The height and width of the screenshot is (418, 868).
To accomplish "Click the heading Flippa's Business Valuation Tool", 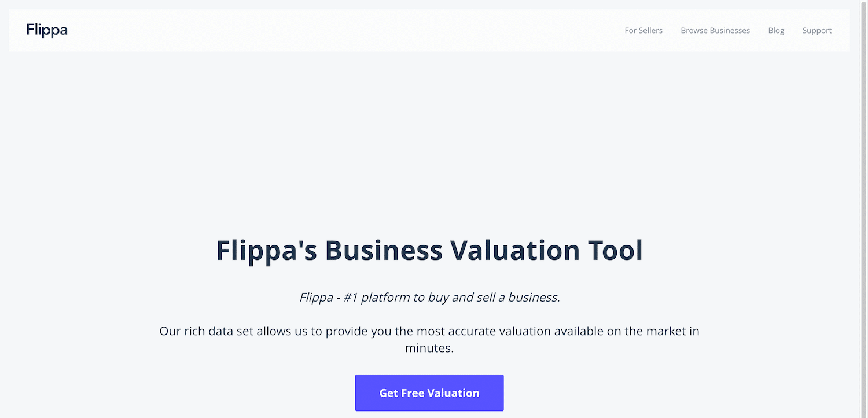I will point(429,250).
